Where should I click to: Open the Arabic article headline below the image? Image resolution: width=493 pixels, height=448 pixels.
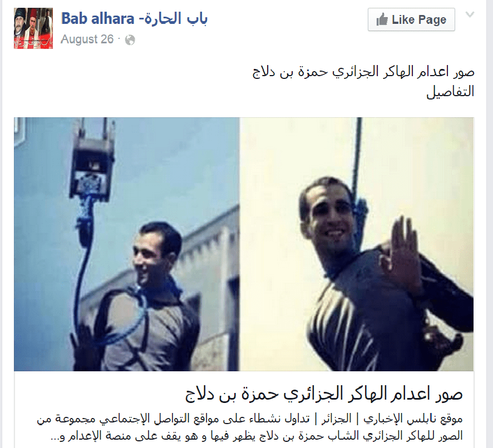[x=324, y=394]
